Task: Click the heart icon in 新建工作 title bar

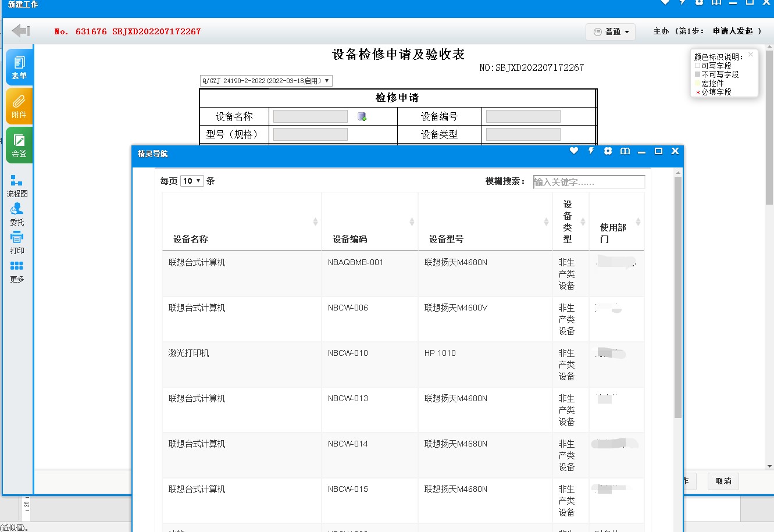Action: (665, 2)
